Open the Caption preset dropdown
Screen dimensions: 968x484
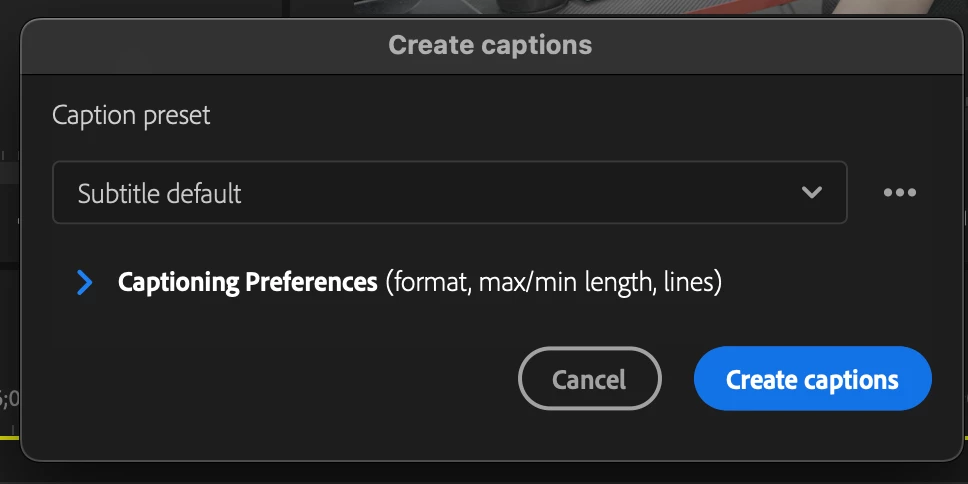(449, 193)
